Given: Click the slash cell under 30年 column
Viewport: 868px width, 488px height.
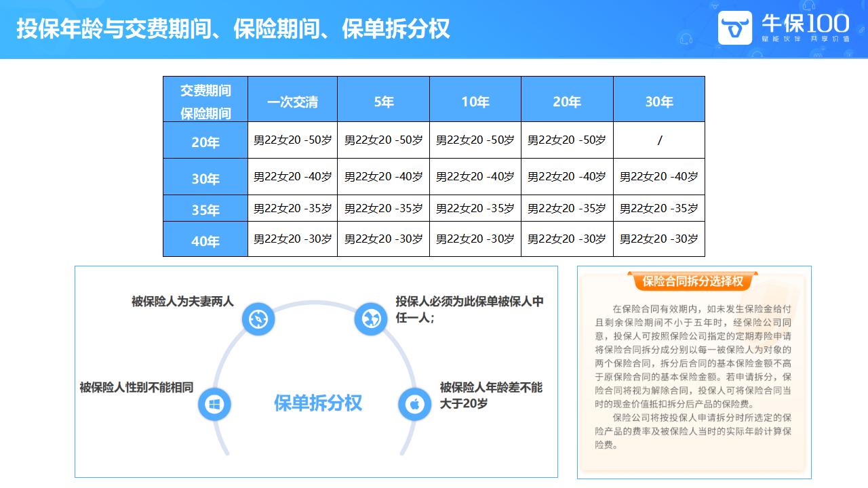Looking at the screenshot, I should (659, 140).
